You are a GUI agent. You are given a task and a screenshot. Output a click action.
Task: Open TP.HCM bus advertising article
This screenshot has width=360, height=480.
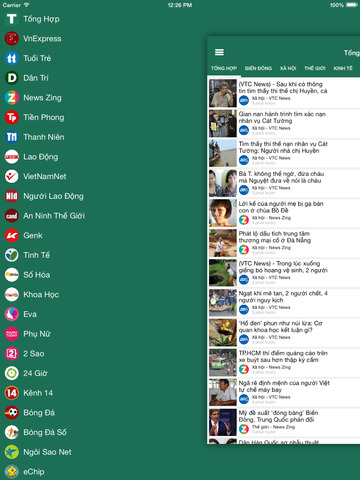click(284, 363)
